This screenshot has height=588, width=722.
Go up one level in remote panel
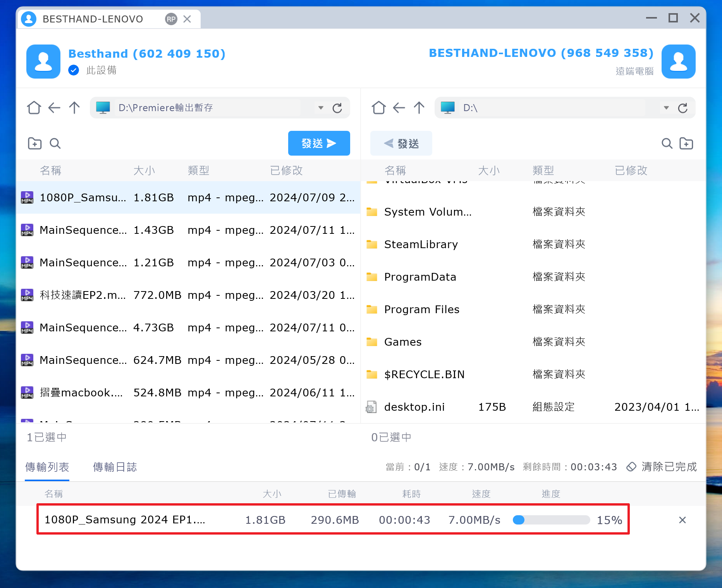[x=419, y=108]
